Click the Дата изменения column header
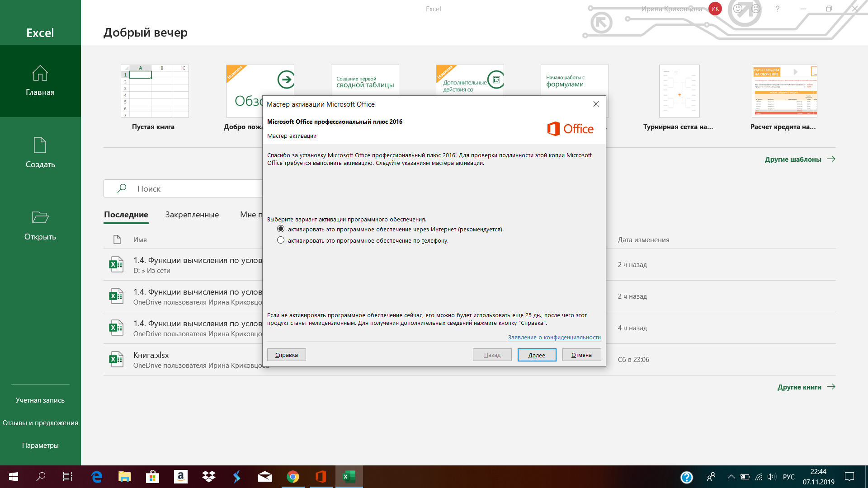Screen dimensions: 868x488 [644, 240]
